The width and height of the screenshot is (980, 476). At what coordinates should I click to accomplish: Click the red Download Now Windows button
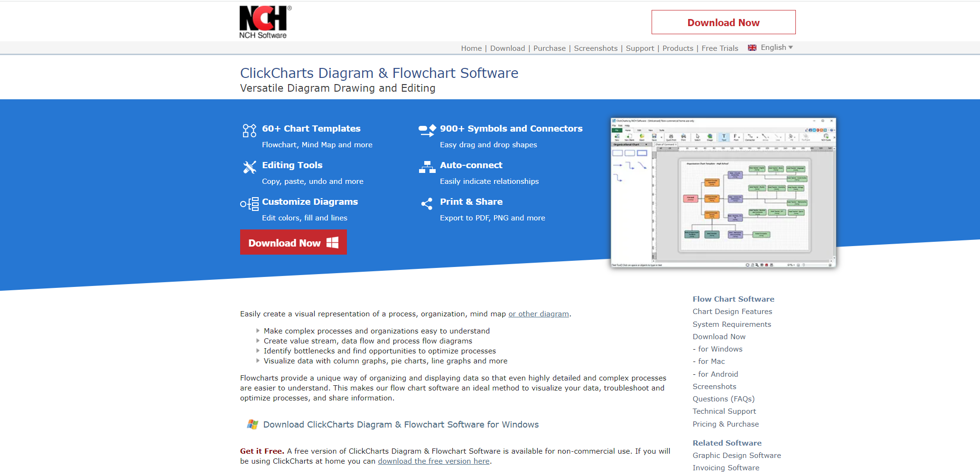click(293, 242)
